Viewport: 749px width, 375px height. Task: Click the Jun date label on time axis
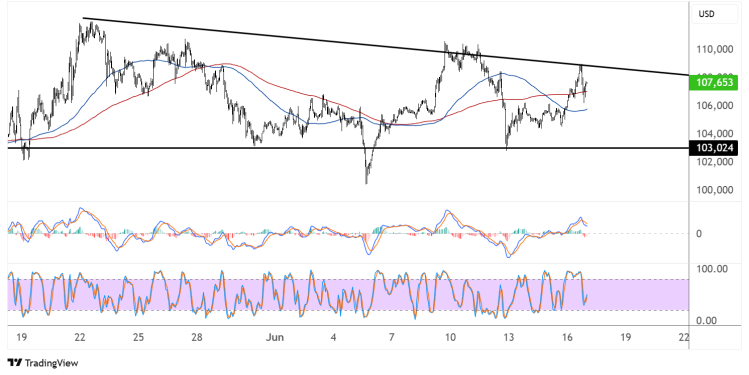(275, 337)
